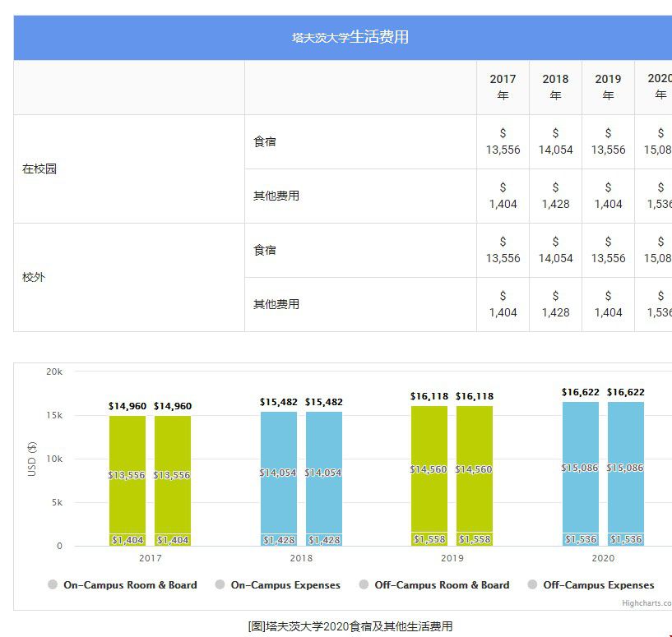Click 其他费用 label in the 在校园 section
The height and width of the screenshot is (637, 672).
pyautogui.click(x=276, y=196)
